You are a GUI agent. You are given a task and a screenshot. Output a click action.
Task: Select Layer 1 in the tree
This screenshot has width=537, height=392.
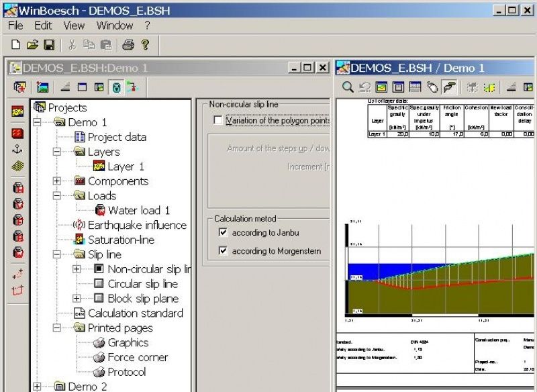pyautogui.click(x=126, y=166)
